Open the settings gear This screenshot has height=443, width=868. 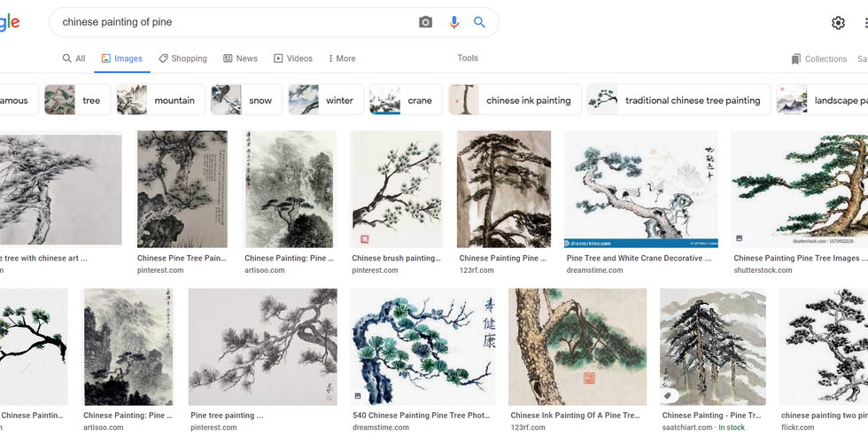[838, 23]
